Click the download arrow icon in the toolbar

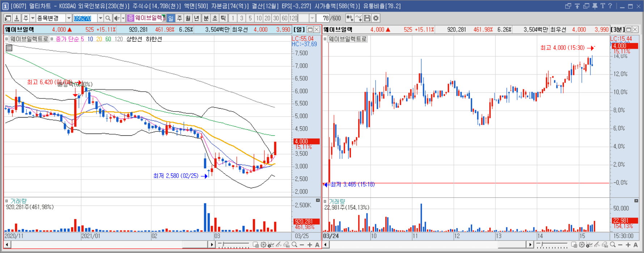coord(17,18)
